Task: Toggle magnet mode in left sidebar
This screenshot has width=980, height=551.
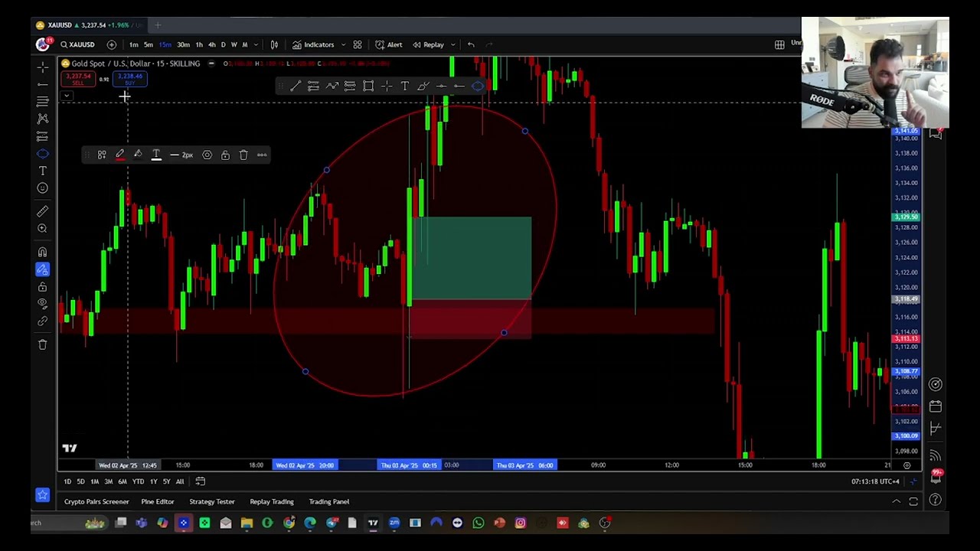Action: click(x=42, y=252)
